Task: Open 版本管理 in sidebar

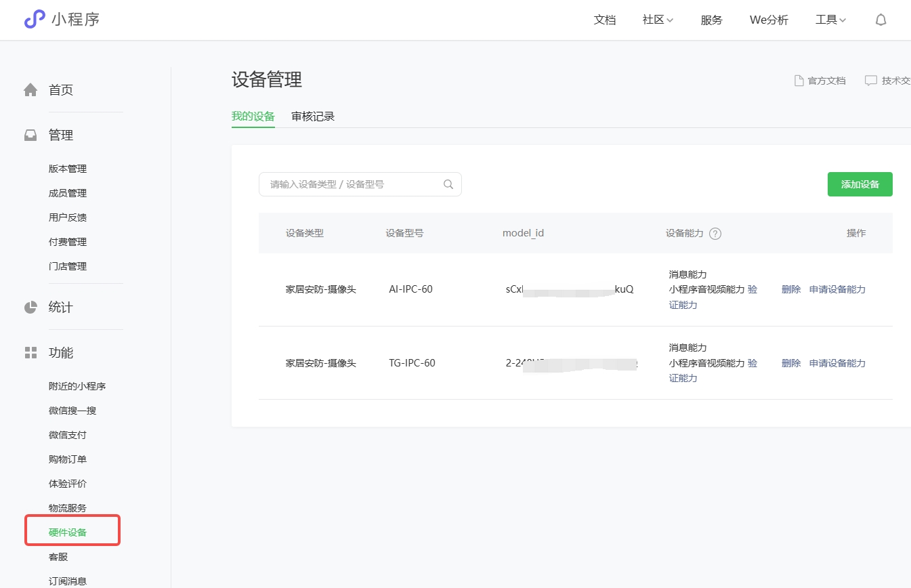Action: click(68, 169)
